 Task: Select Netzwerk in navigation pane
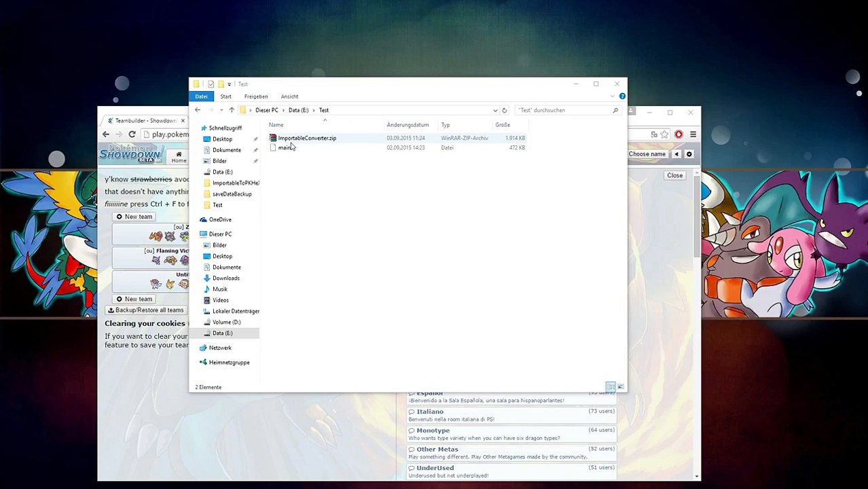(220, 348)
